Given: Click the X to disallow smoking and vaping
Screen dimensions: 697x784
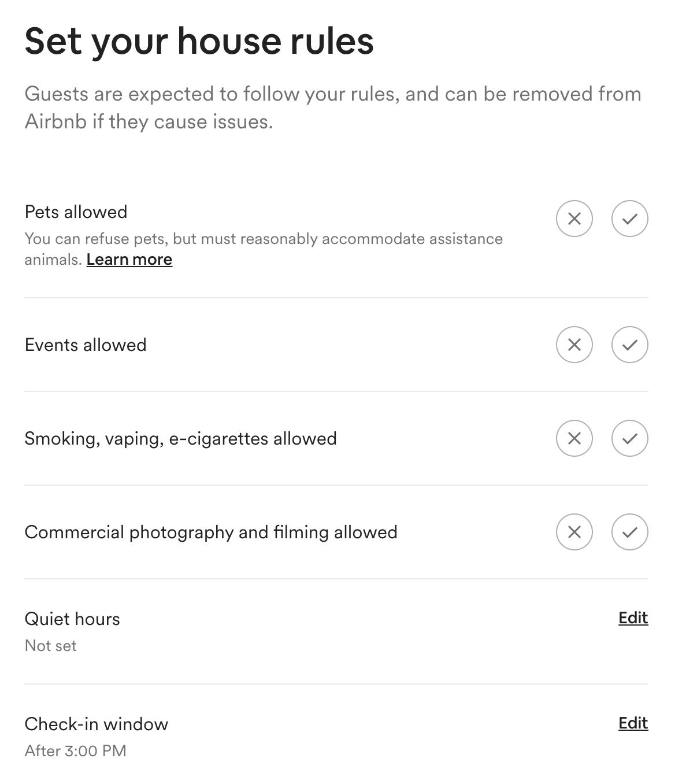Looking at the screenshot, I should pos(574,438).
